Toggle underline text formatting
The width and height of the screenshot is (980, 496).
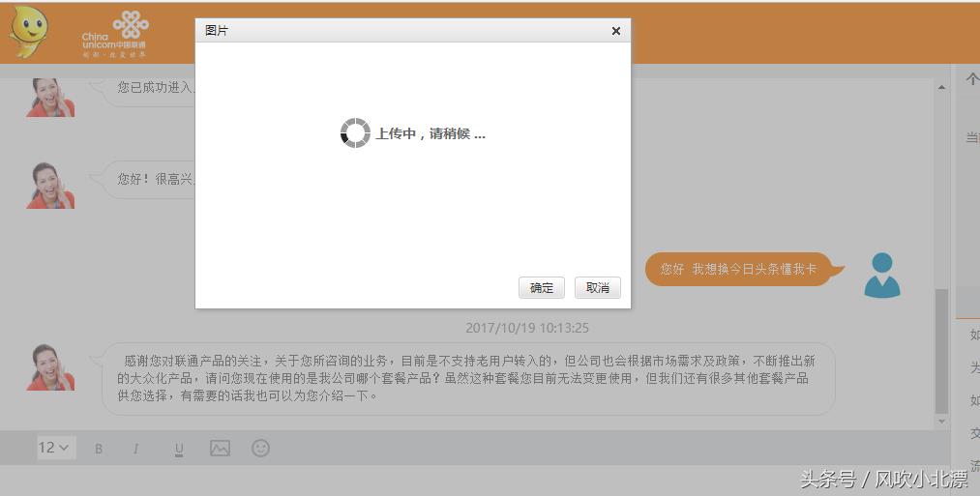pos(179,449)
